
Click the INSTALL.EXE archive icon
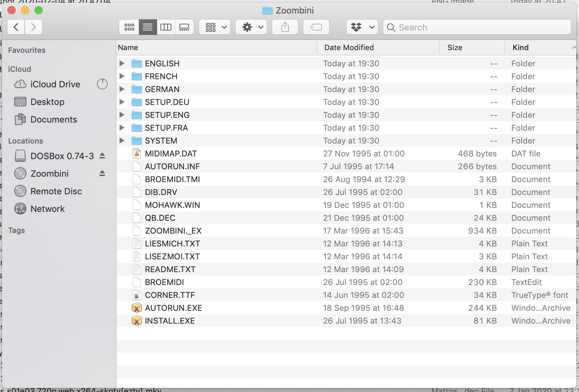tap(136, 321)
